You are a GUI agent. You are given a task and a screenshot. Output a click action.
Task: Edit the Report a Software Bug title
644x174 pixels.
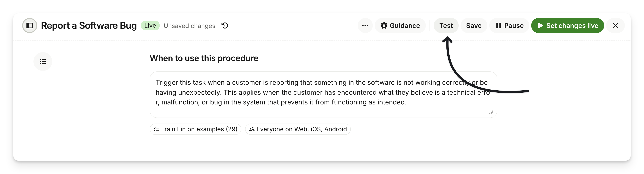click(x=89, y=25)
